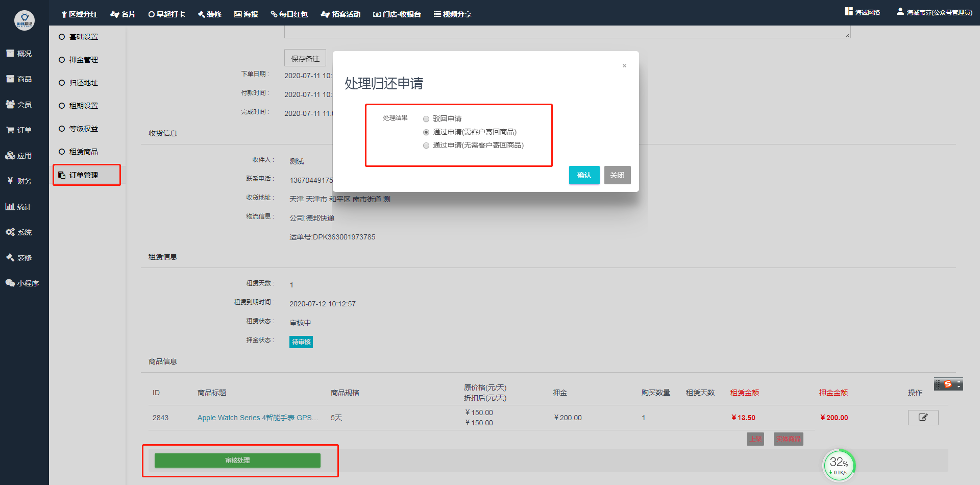Click the site logo avatar
Viewport: 980px width, 485px height.
pyautogui.click(x=24, y=20)
